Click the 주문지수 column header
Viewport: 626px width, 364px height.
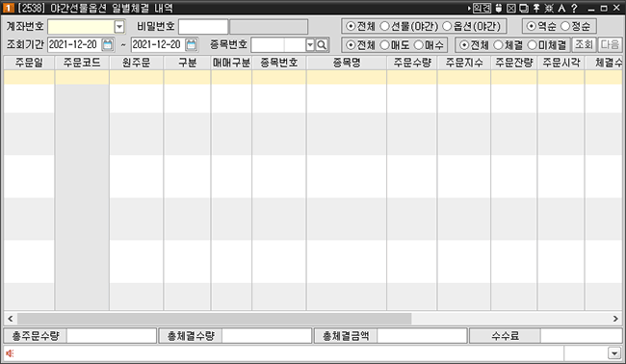pyautogui.click(x=464, y=63)
